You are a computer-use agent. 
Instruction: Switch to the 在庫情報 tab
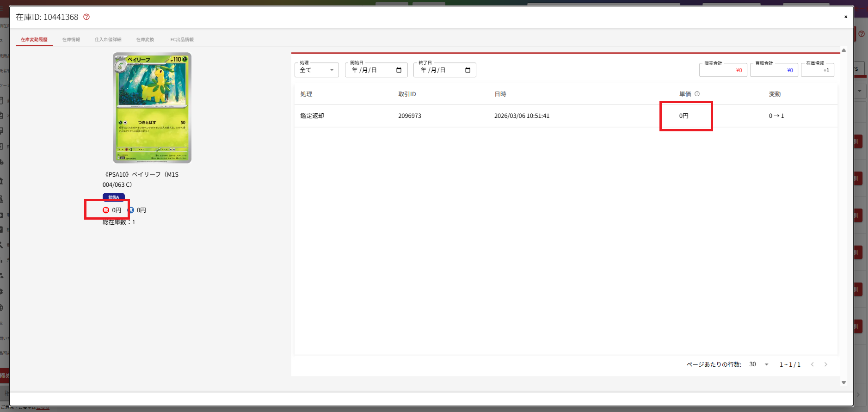click(71, 40)
